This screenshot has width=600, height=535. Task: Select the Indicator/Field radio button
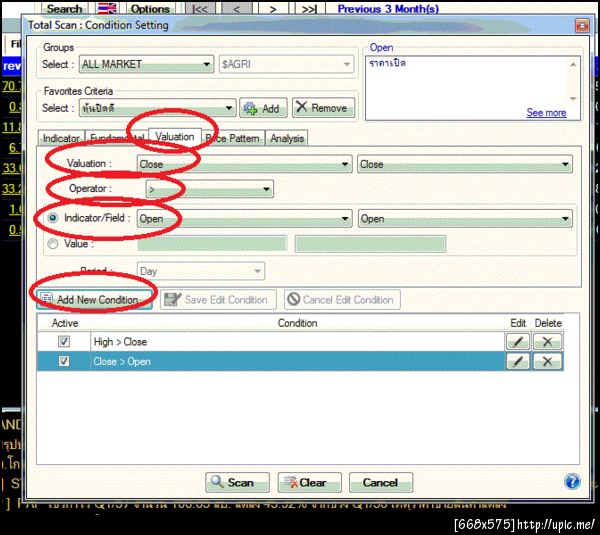pos(52,218)
